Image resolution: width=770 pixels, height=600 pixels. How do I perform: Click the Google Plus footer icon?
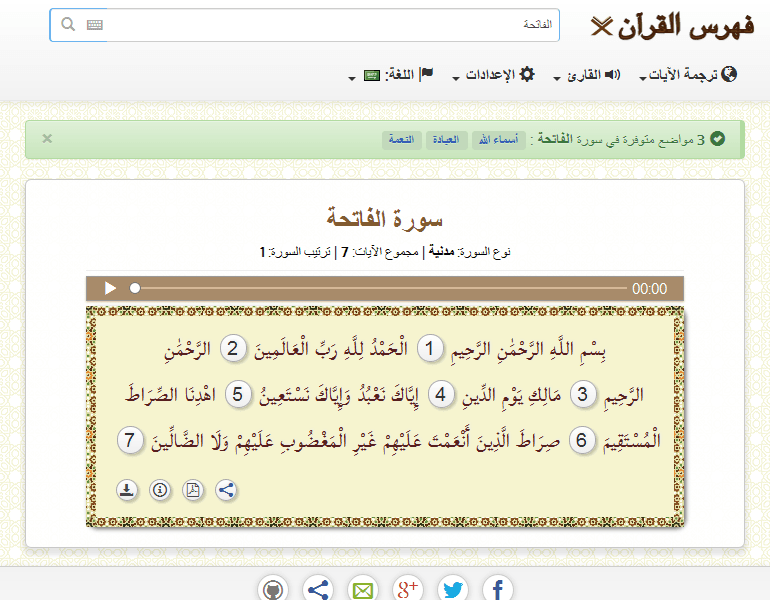(x=407, y=589)
